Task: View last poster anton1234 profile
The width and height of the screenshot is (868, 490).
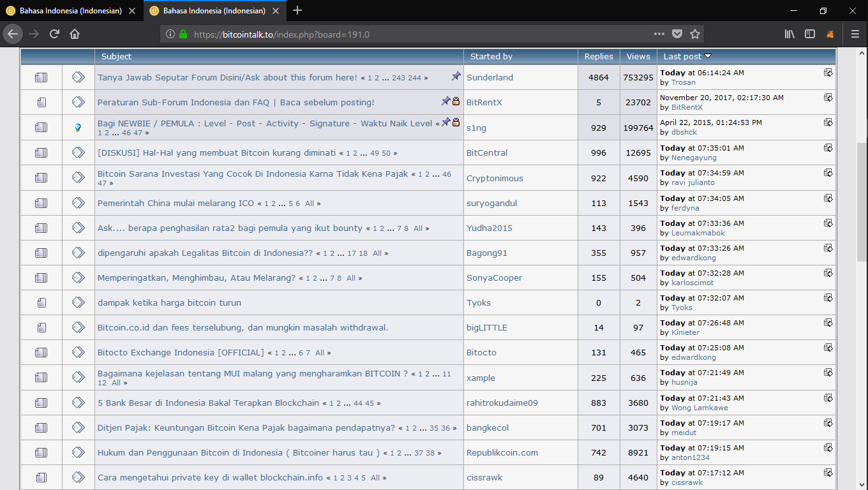Action: pos(691,457)
